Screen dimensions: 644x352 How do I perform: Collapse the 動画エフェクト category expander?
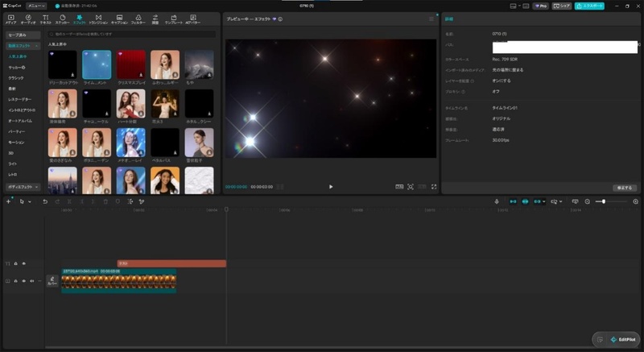36,46
